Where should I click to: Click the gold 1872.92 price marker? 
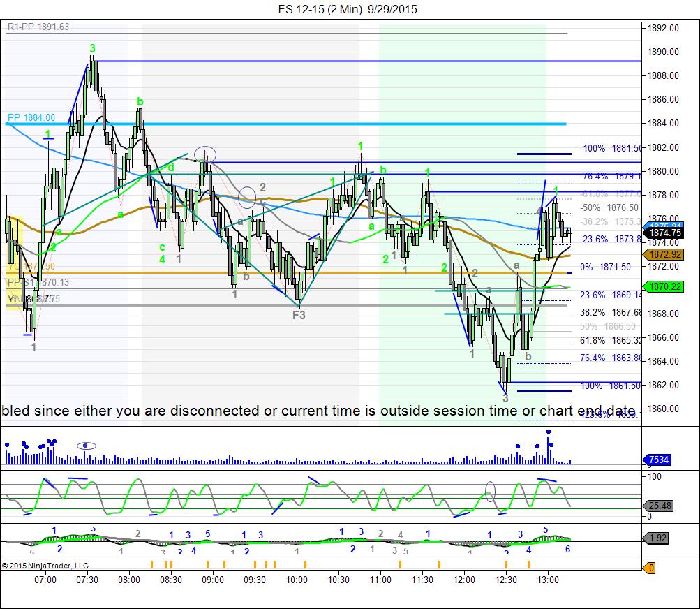665,254
